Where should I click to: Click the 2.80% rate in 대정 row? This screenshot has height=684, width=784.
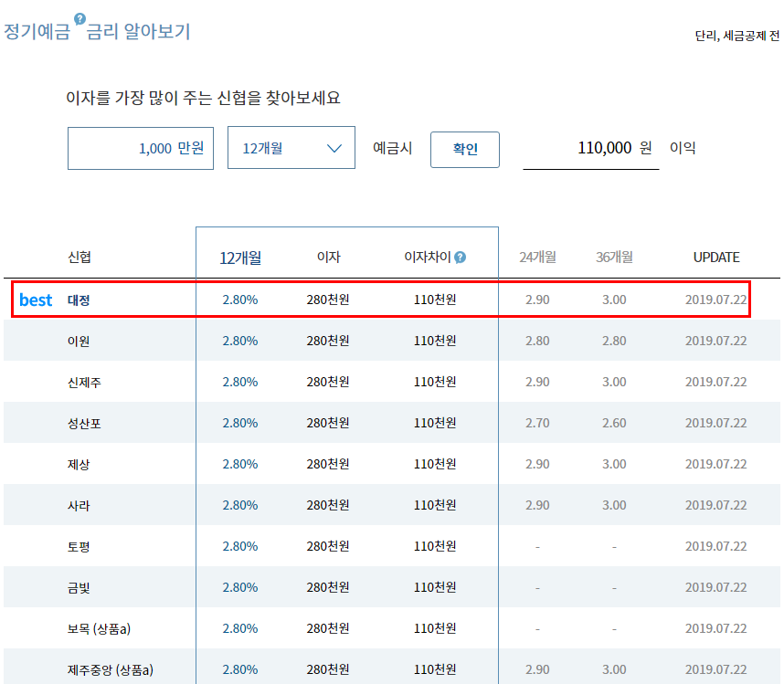click(x=240, y=300)
